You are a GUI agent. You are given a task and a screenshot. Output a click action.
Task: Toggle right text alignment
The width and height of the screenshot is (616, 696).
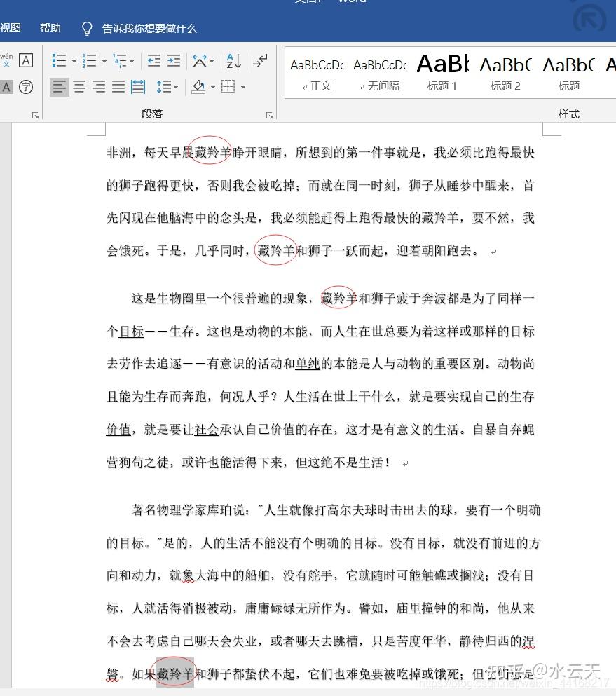[x=99, y=86]
